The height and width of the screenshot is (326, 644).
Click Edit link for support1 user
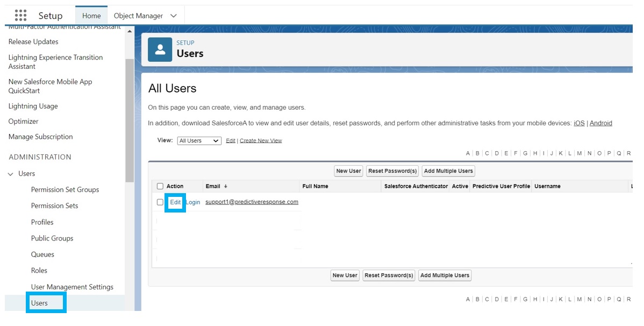click(175, 202)
